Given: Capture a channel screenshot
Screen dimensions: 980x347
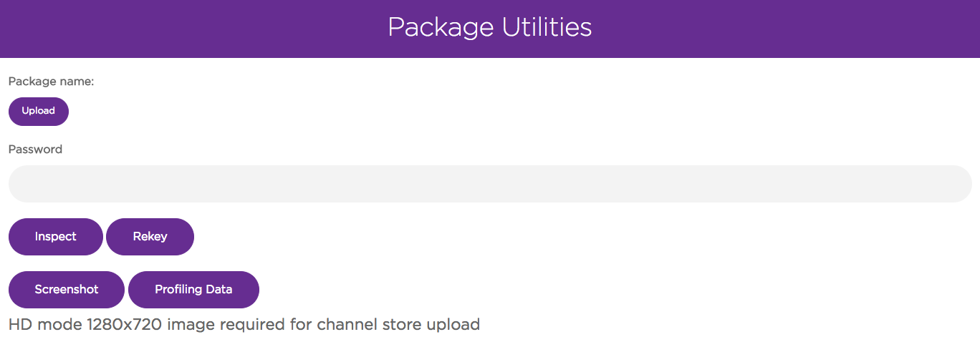Looking at the screenshot, I should tap(67, 290).
